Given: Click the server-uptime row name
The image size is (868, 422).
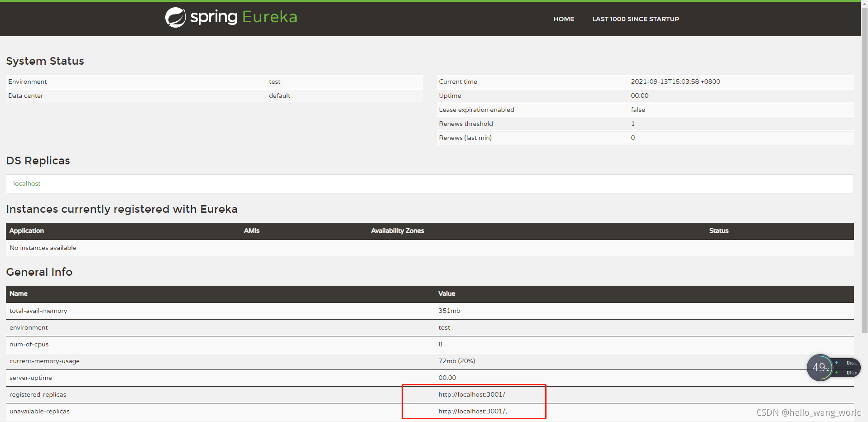Looking at the screenshot, I should [31, 378].
